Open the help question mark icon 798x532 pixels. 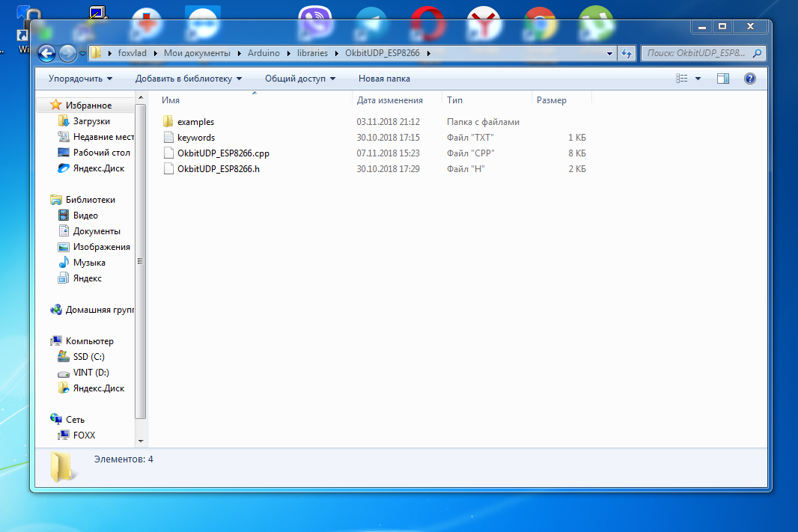point(749,79)
